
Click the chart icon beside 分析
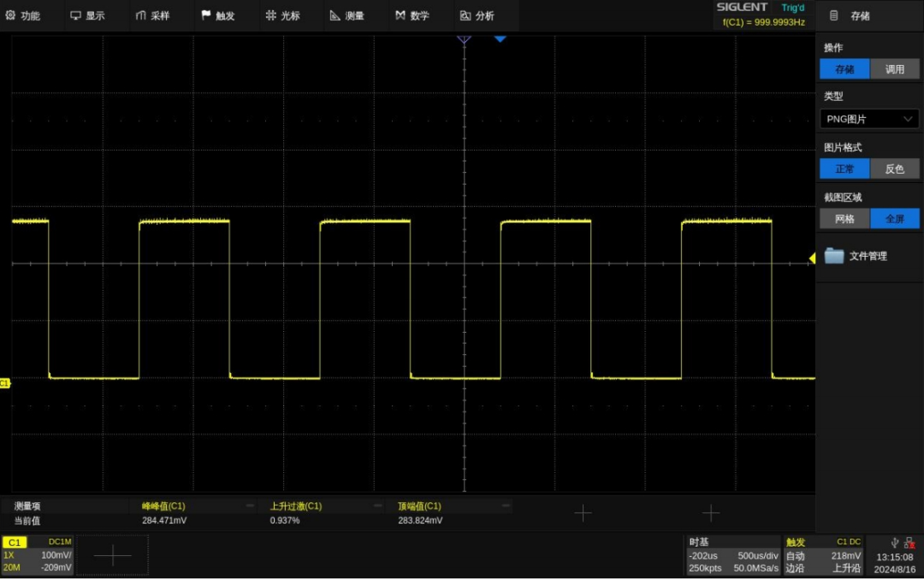[465, 15]
